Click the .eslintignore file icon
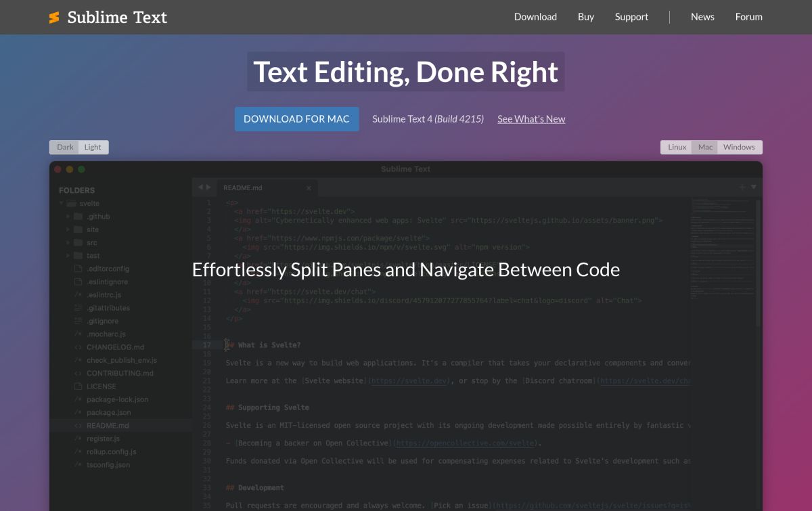The height and width of the screenshot is (511, 812). [x=78, y=282]
